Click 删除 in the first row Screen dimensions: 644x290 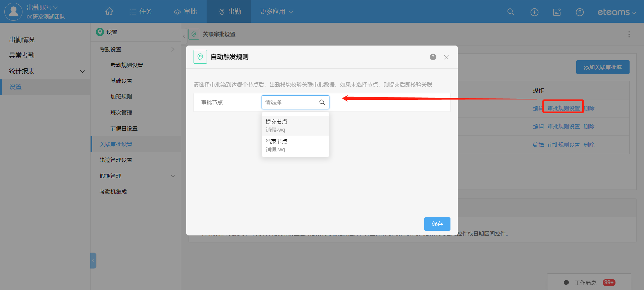[x=589, y=108]
